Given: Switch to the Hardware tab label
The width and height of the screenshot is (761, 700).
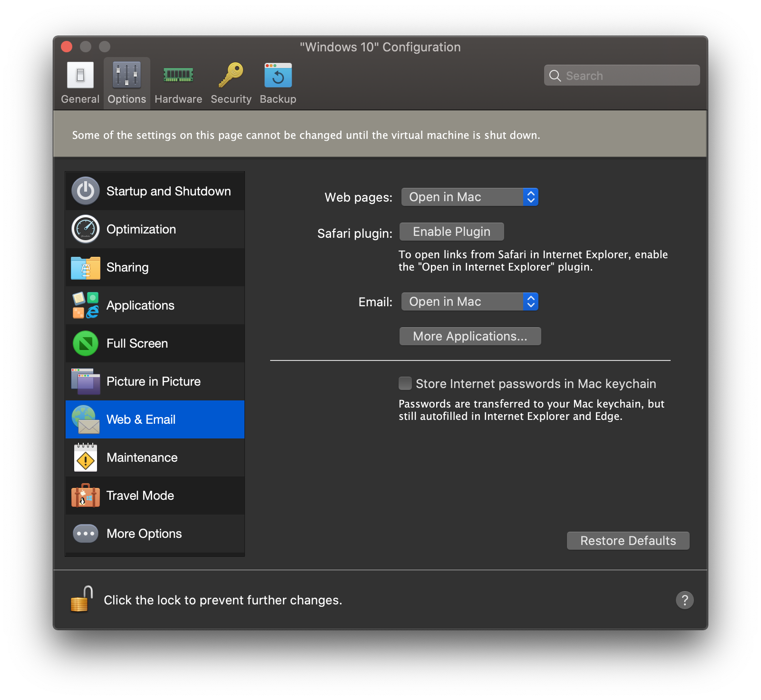Looking at the screenshot, I should [x=178, y=99].
